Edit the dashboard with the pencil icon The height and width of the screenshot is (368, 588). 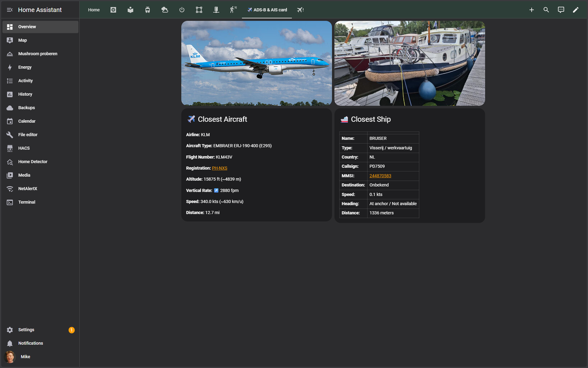pyautogui.click(x=576, y=10)
